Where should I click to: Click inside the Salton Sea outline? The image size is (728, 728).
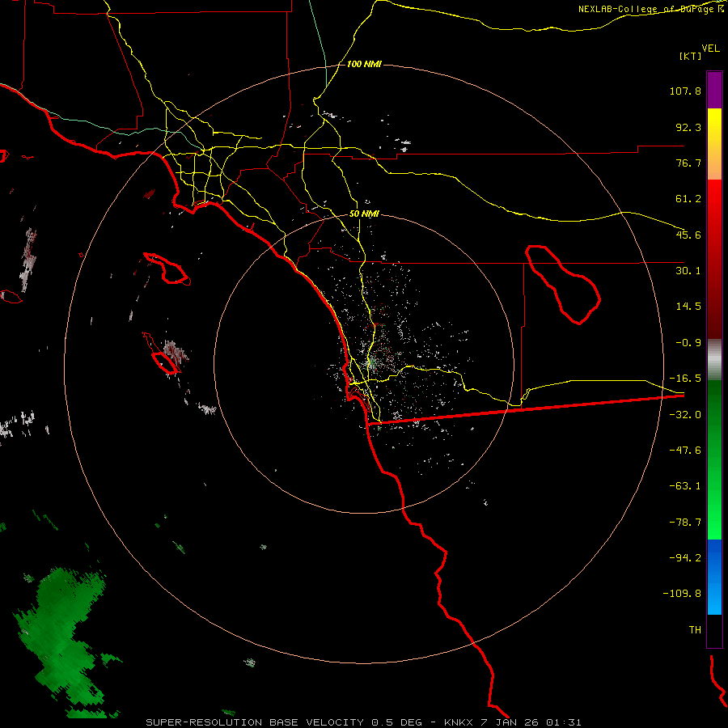click(x=564, y=284)
